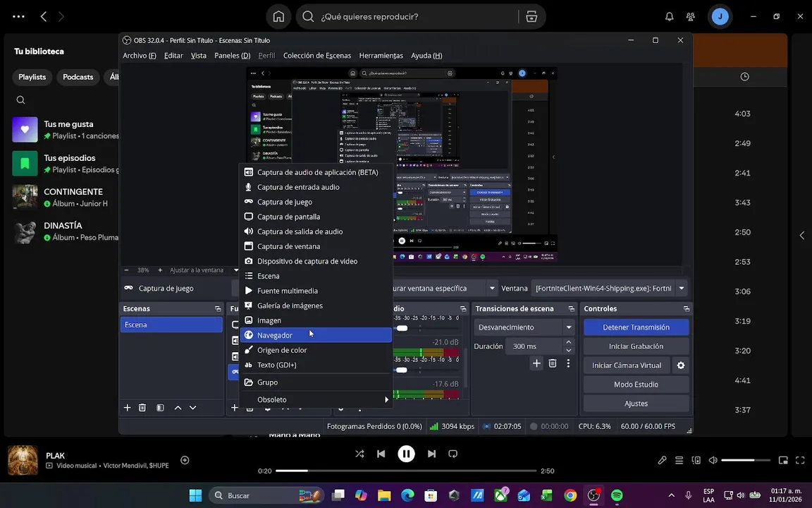The height and width of the screenshot is (508, 812).
Task: Add PLAK to liked songs plus icon
Action: pos(185,460)
